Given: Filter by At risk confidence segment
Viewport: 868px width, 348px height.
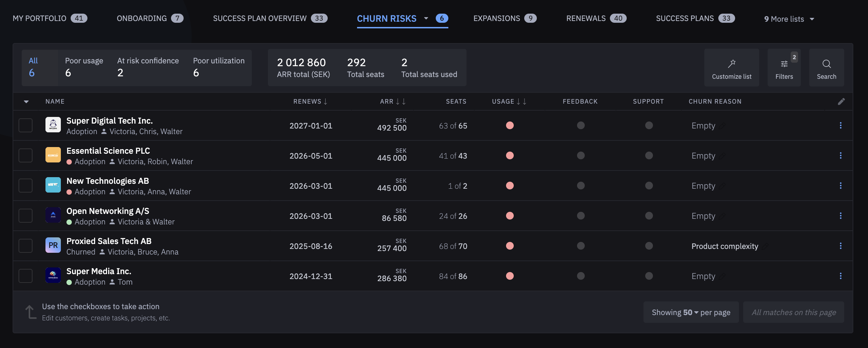Looking at the screenshot, I should pyautogui.click(x=148, y=67).
